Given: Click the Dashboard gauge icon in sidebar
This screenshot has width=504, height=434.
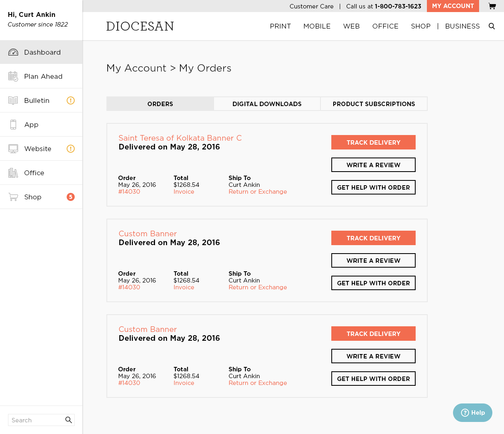Looking at the screenshot, I should 13,52.
